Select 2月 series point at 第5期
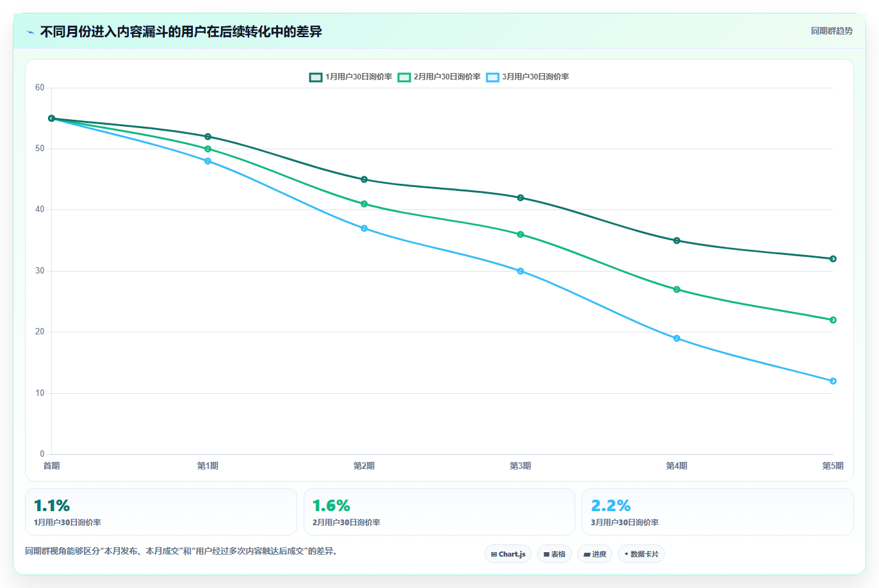879x588 pixels. [x=833, y=320]
